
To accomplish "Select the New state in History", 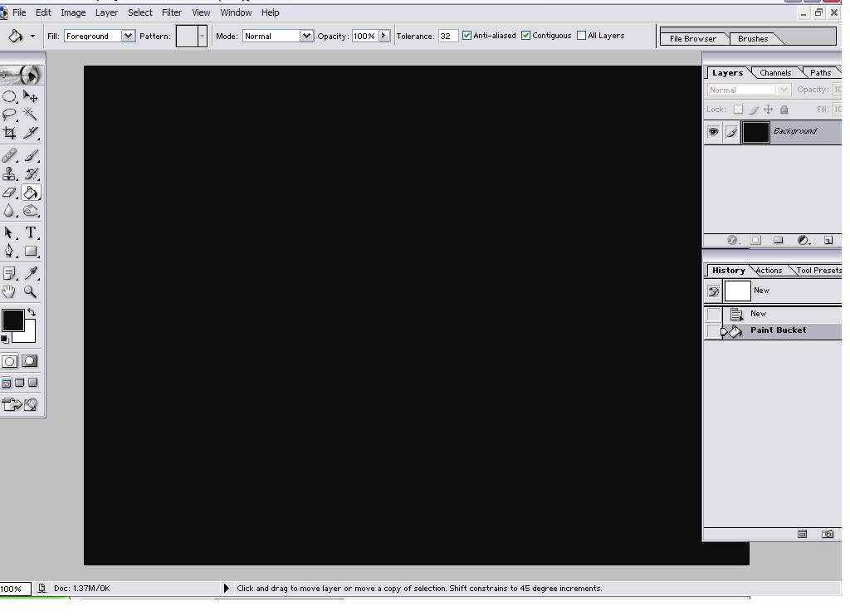I will (758, 314).
